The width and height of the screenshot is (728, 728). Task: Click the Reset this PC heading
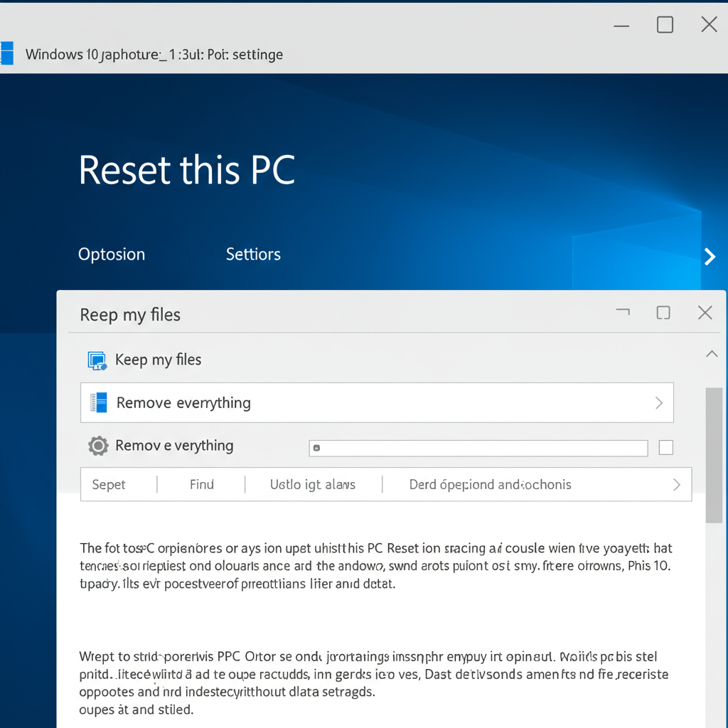click(x=187, y=170)
